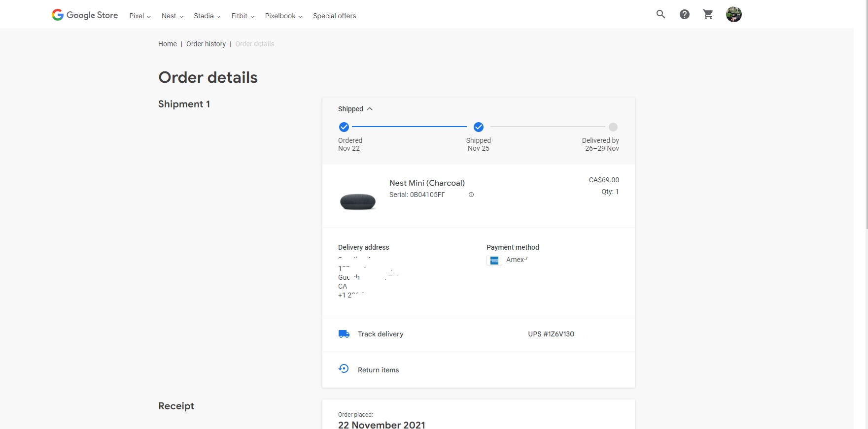868x429 pixels.
Task: Click the Shipped Nov 25 label
Action: tap(479, 144)
